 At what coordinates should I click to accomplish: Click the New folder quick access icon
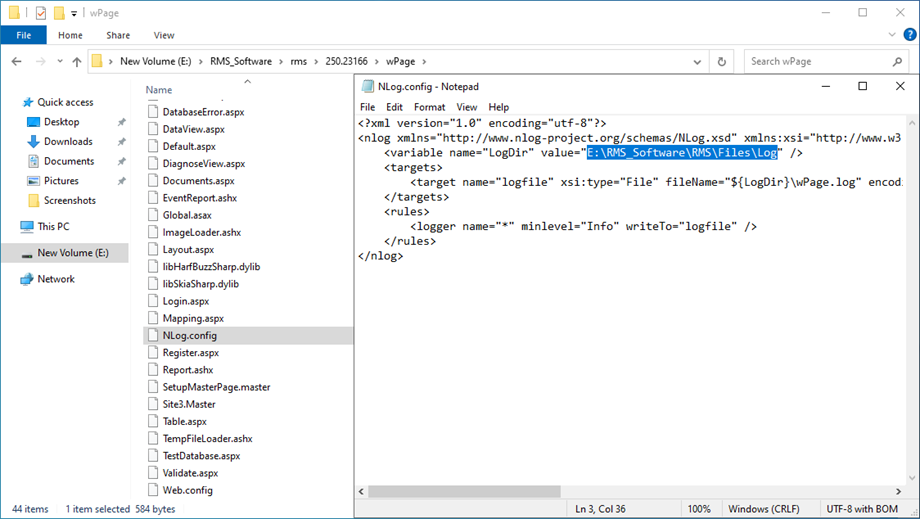click(x=59, y=12)
